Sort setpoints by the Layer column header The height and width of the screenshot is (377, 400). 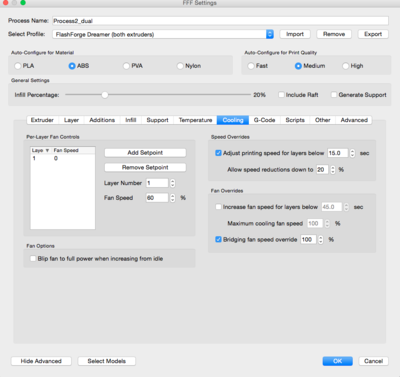[x=41, y=150]
